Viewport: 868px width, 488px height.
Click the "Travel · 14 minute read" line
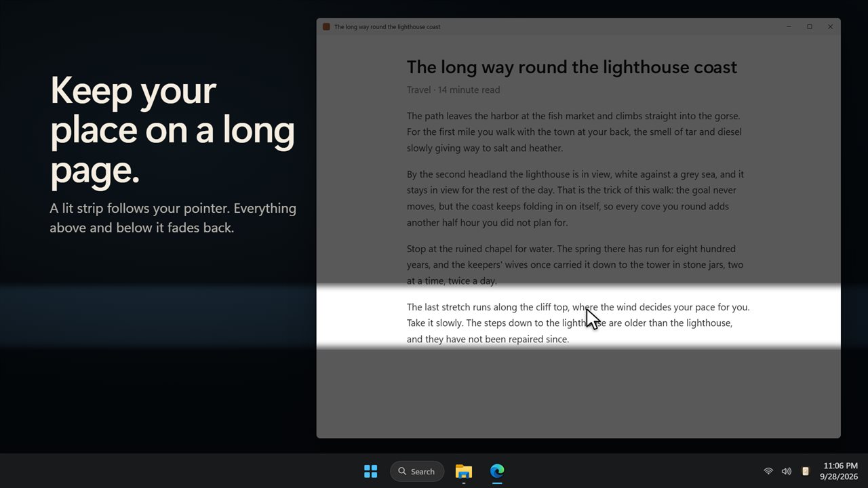(453, 89)
